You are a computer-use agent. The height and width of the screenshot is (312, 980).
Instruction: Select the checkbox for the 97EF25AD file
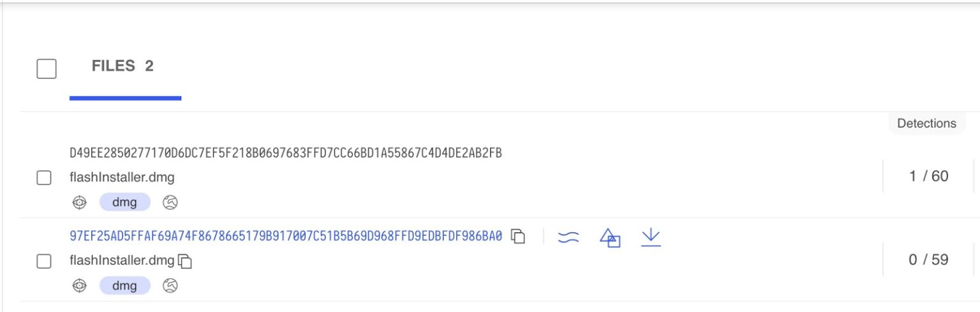(x=44, y=261)
